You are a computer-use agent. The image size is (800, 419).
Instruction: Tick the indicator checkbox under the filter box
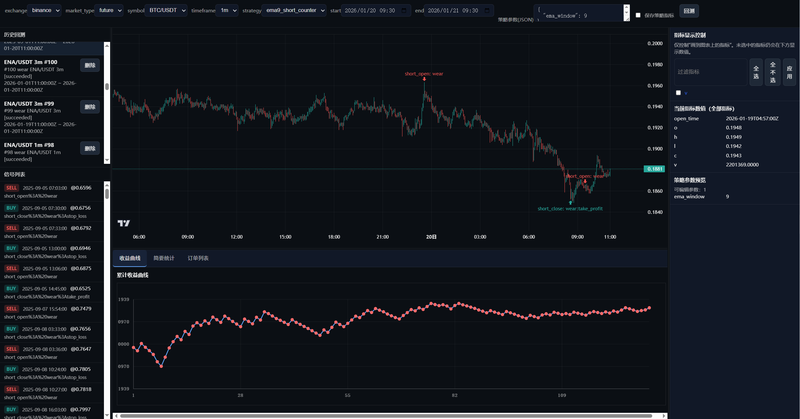pos(679,92)
